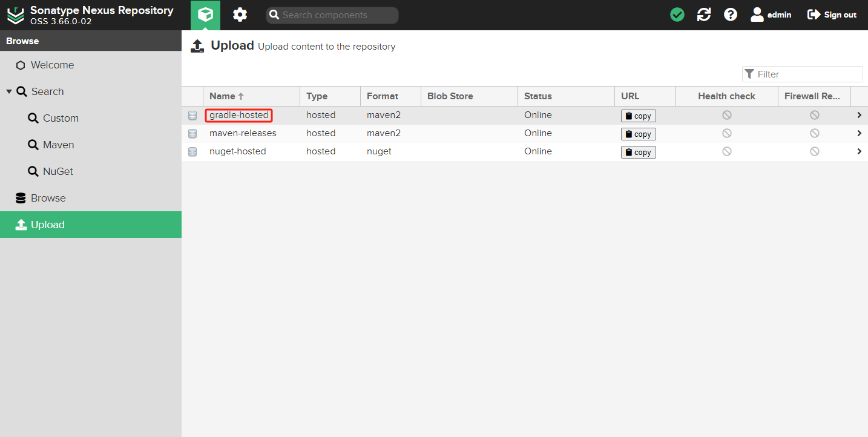Copy URL of gradle-hosted repository
This screenshot has width=868, height=437.
click(638, 116)
